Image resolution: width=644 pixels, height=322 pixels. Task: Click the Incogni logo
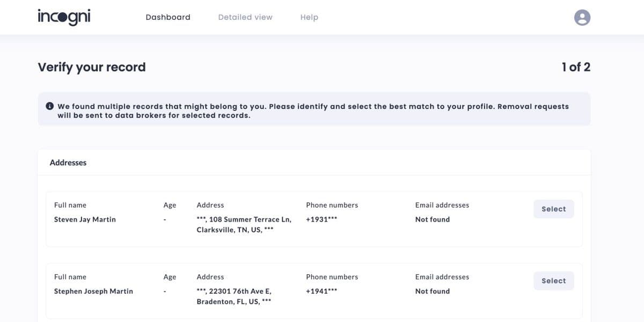click(x=64, y=17)
